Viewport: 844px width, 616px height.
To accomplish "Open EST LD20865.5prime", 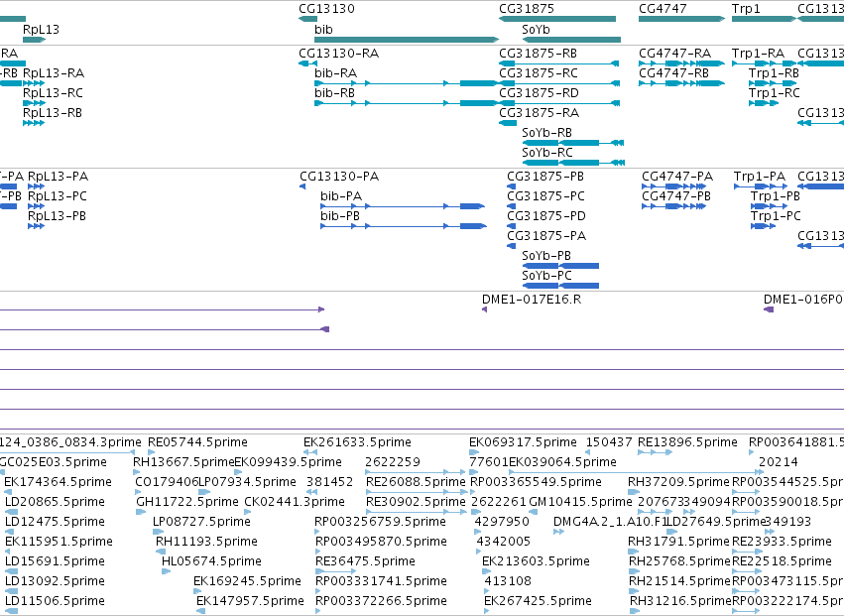I will click(55, 502).
